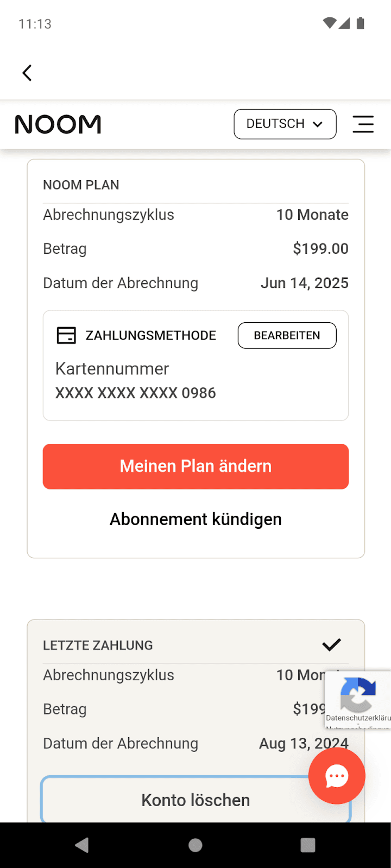Select the card number XXXX 0986 text
The image size is (391, 868).
[x=136, y=393]
